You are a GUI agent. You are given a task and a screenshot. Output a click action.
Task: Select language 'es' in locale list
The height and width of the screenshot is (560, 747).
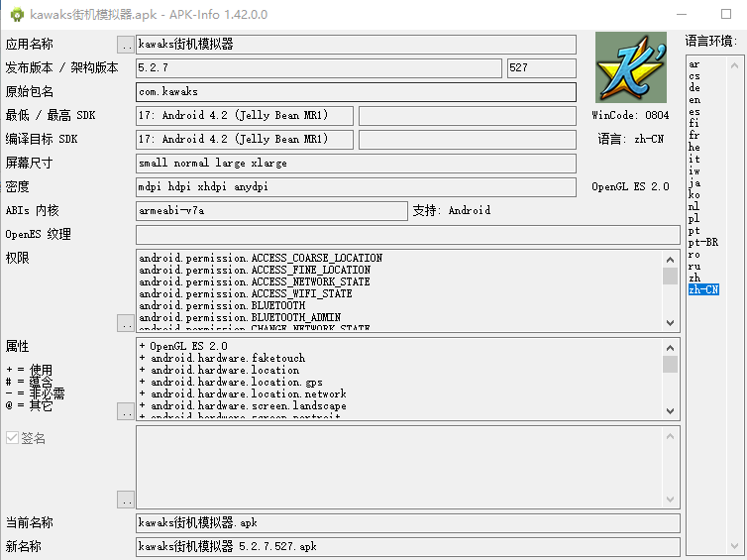pyautogui.click(x=694, y=112)
